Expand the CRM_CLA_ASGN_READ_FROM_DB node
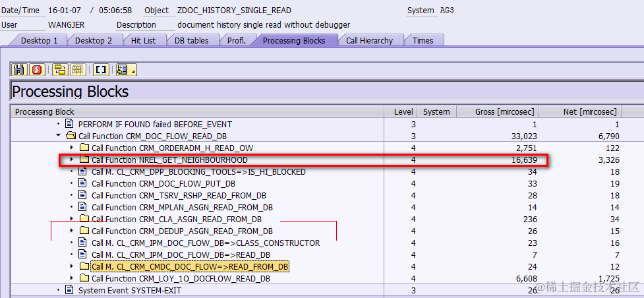The height and width of the screenshot is (298, 644). tap(71, 219)
